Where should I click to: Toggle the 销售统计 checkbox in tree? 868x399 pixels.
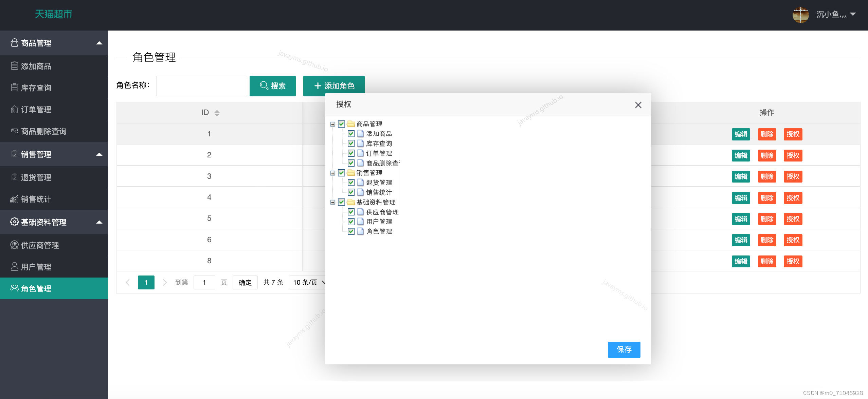[351, 192]
